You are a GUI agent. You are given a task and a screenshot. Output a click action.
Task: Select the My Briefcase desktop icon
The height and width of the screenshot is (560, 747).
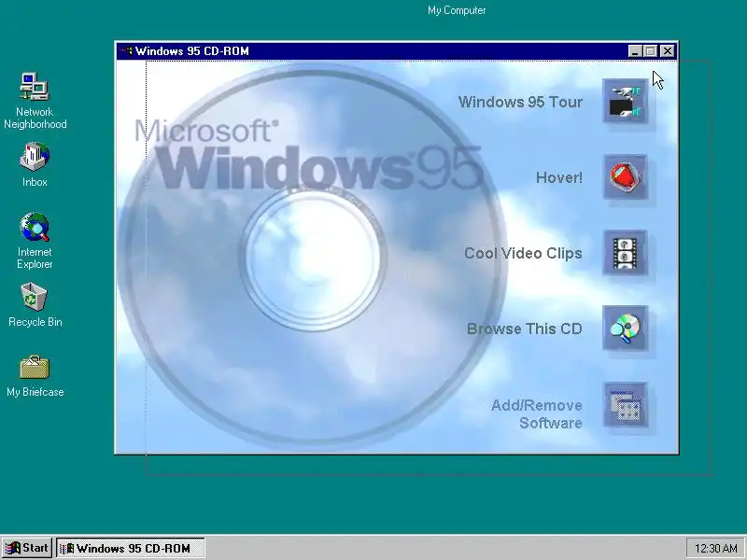pos(35,367)
